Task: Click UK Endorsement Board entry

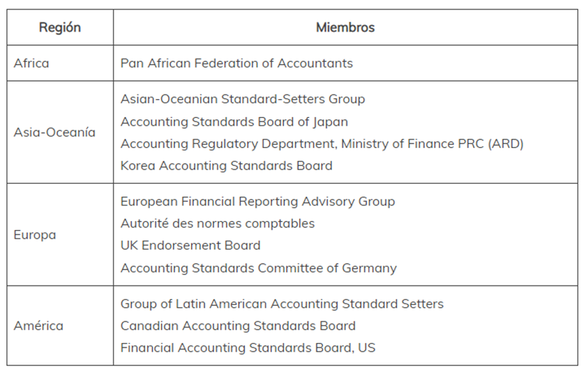Action: click(x=190, y=245)
